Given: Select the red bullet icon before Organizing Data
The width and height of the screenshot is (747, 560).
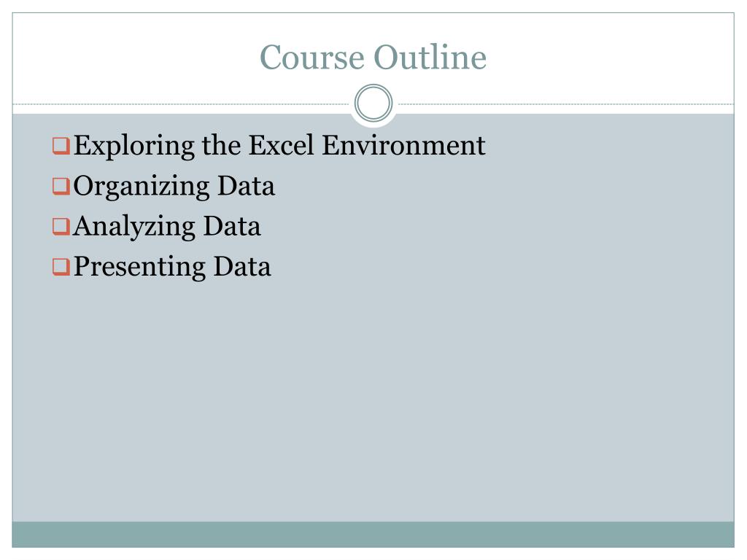Looking at the screenshot, I should pos(61,186).
